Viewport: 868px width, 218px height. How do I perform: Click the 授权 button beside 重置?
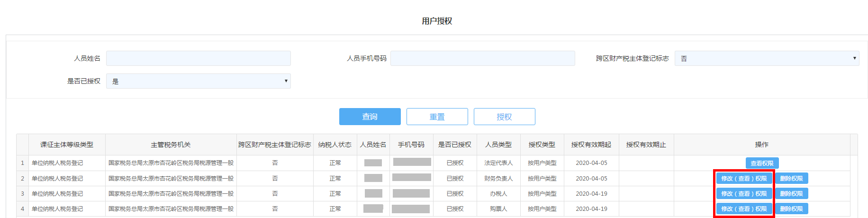tap(504, 117)
